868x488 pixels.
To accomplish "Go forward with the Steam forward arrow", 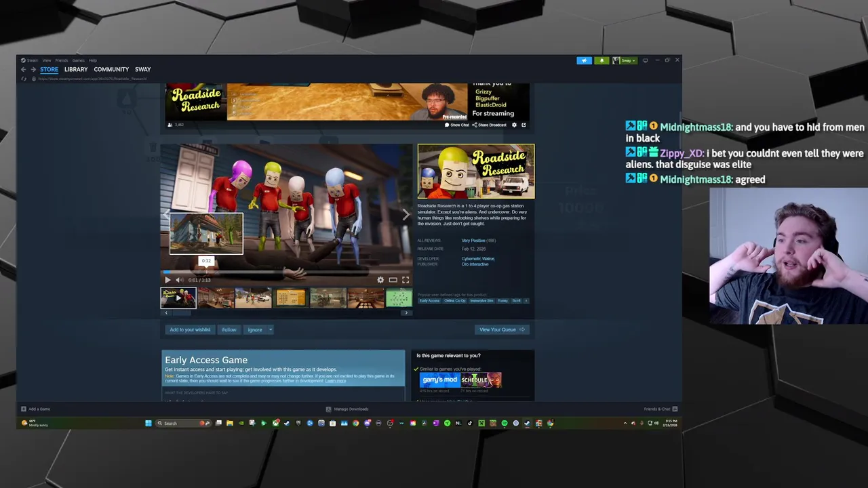I will [33, 69].
